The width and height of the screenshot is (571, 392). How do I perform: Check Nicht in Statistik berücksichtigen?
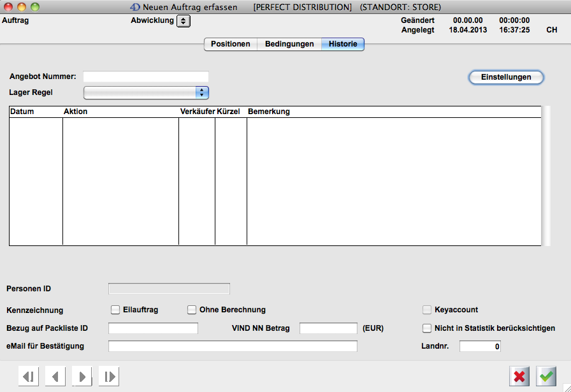coord(427,328)
